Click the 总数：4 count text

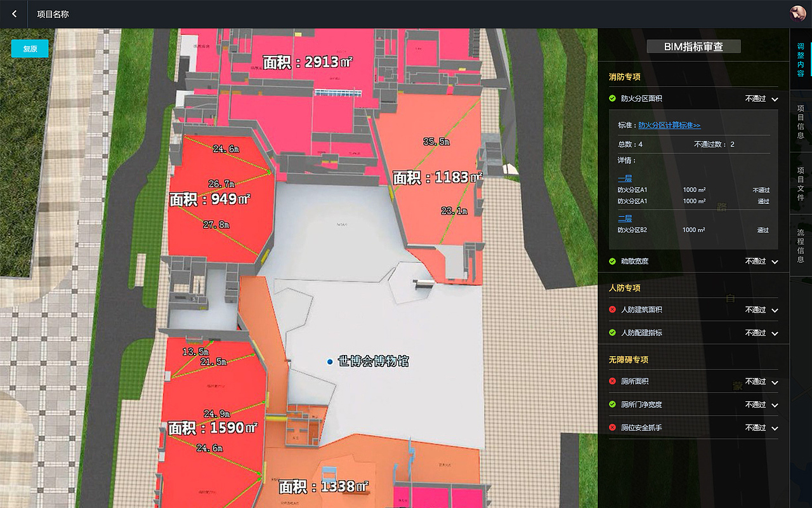[x=631, y=144]
